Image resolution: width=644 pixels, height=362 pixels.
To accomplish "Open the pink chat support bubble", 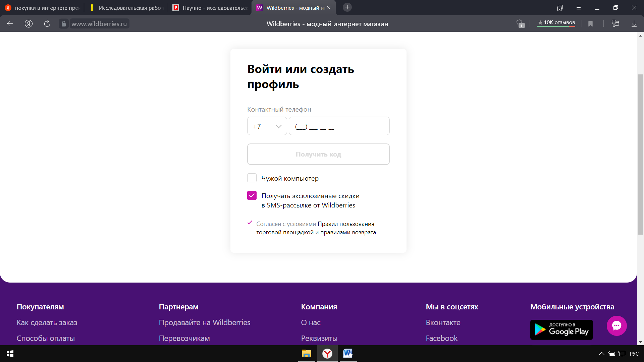I will tap(616, 325).
